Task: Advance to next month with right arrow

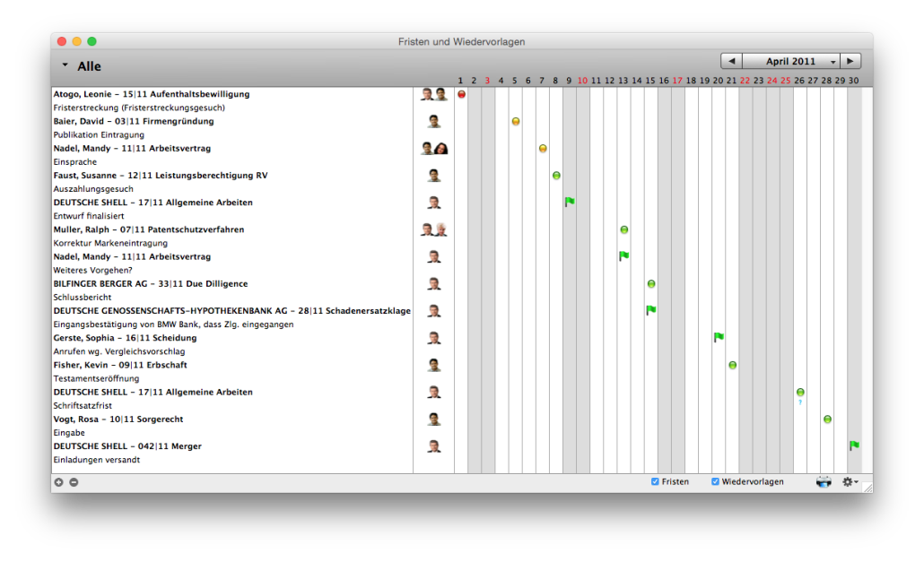Action: tap(850, 60)
